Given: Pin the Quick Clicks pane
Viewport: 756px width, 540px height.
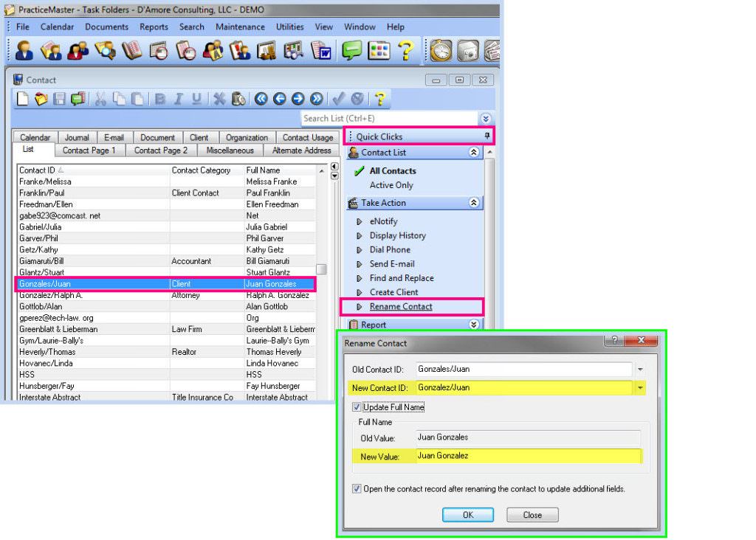Looking at the screenshot, I should pyautogui.click(x=487, y=136).
